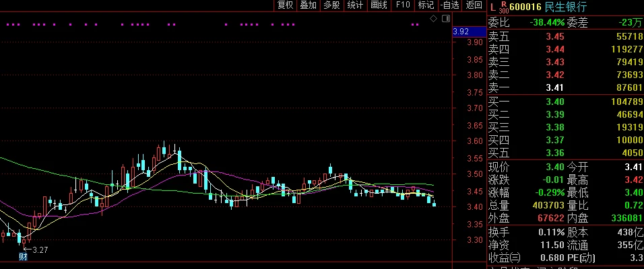644x269 pixels.
Task: Open F10 company information
Action: tap(403, 5)
